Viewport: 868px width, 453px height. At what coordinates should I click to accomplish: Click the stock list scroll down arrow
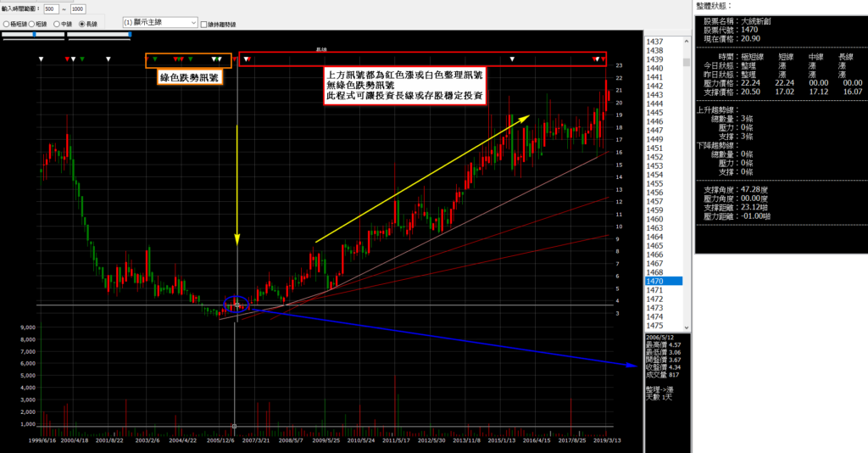[x=687, y=327]
